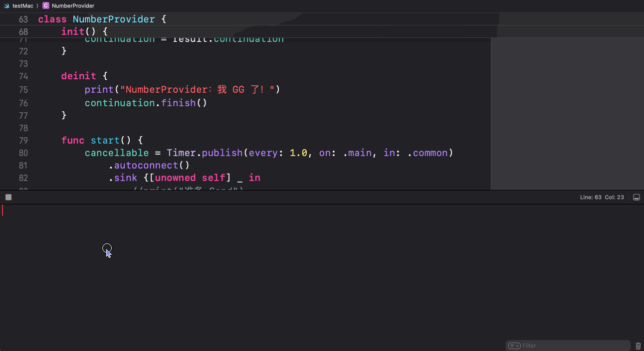Image resolution: width=644 pixels, height=351 pixels.
Task: Click the testMac project icon in breadcrumb
Action: coord(7,6)
